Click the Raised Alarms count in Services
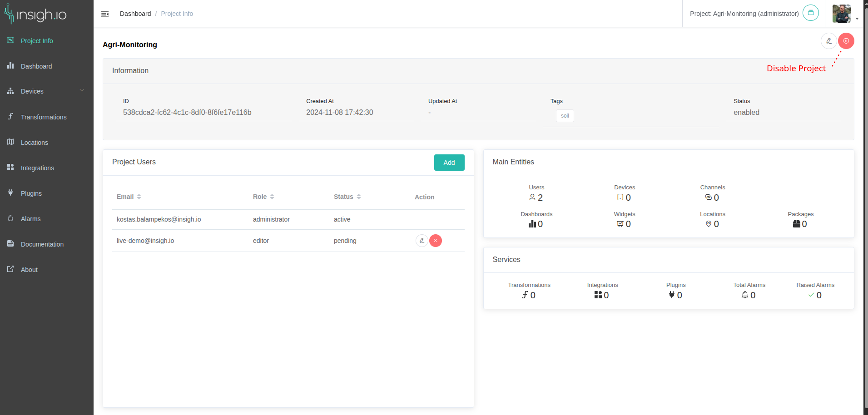Image resolution: width=868 pixels, height=415 pixels. pyautogui.click(x=815, y=295)
